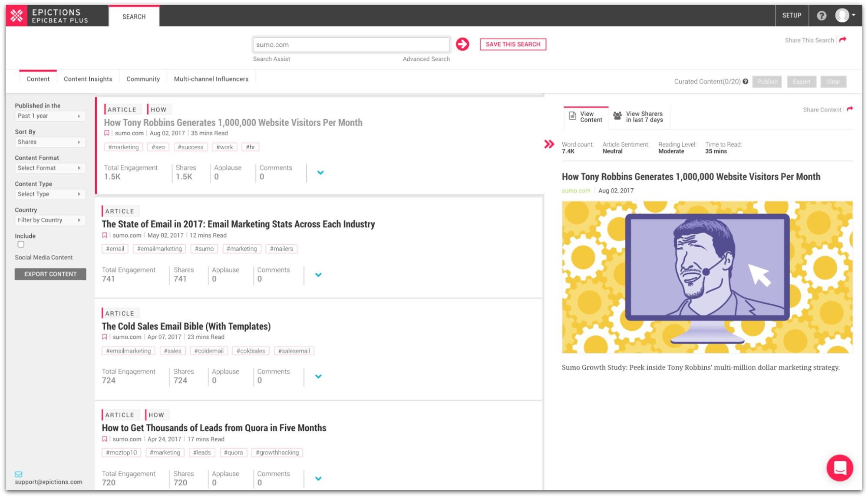This screenshot has height=498, width=868.
Task: Open How to Get Thousands of Leads title
Action: [214, 428]
